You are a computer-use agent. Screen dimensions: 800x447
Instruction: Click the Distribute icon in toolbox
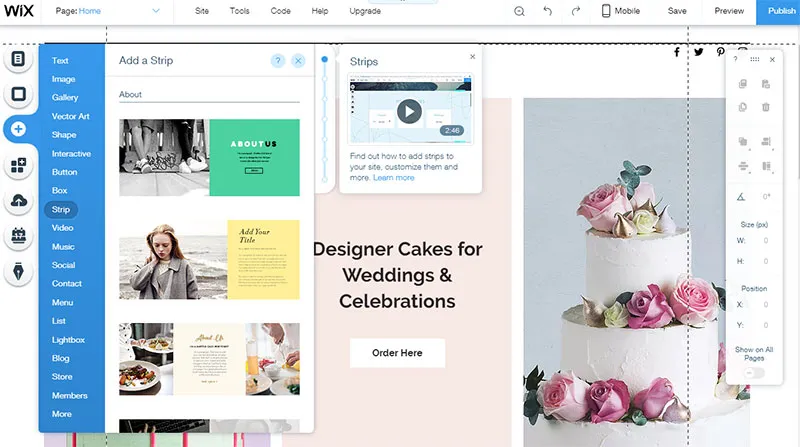pos(743,166)
